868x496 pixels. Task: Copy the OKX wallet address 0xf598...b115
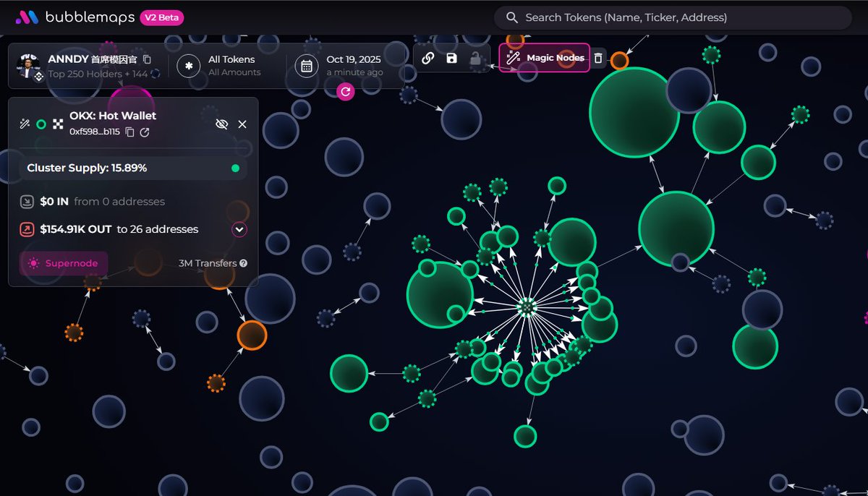[130, 132]
